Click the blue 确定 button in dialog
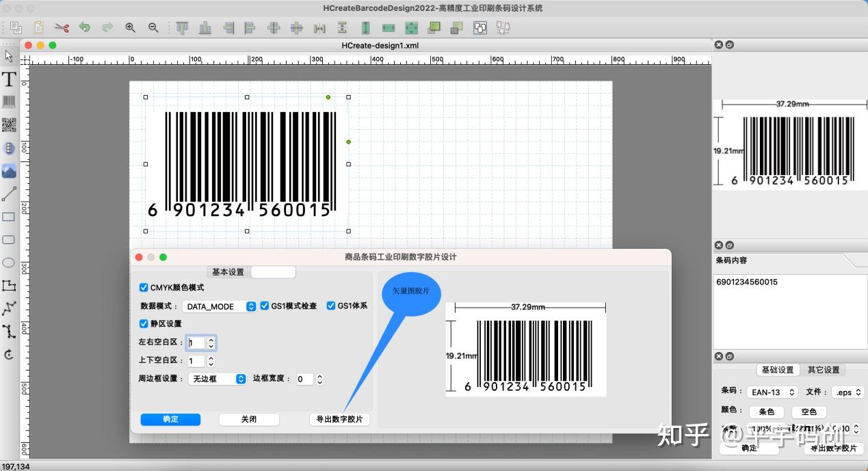The image size is (868, 471). pos(170,419)
